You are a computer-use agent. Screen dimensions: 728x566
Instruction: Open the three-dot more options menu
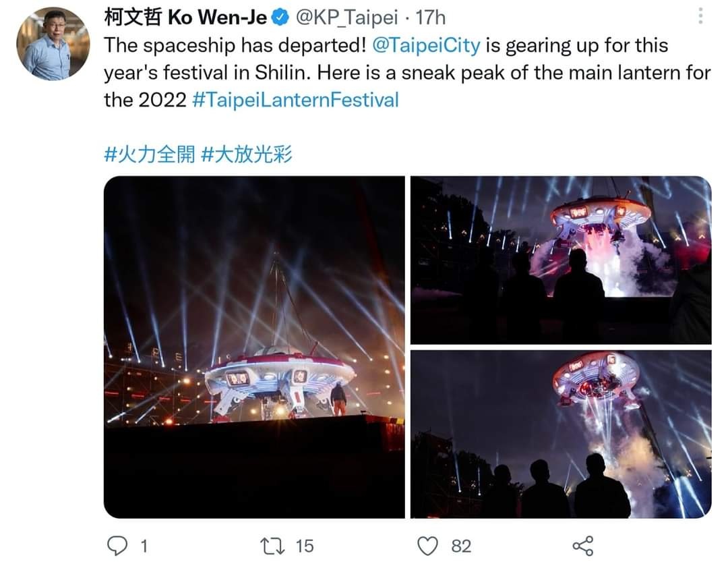point(700,16)
